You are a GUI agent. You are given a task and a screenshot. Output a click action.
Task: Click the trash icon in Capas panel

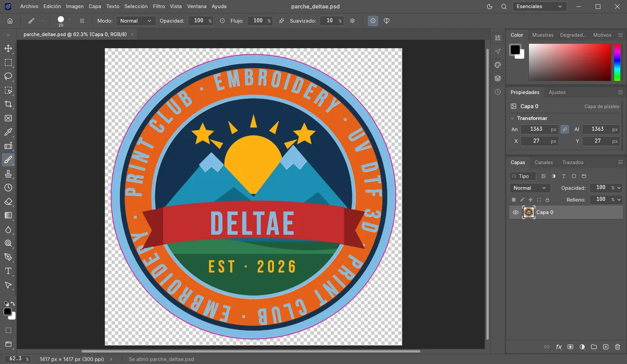click(x=617, y=347)
